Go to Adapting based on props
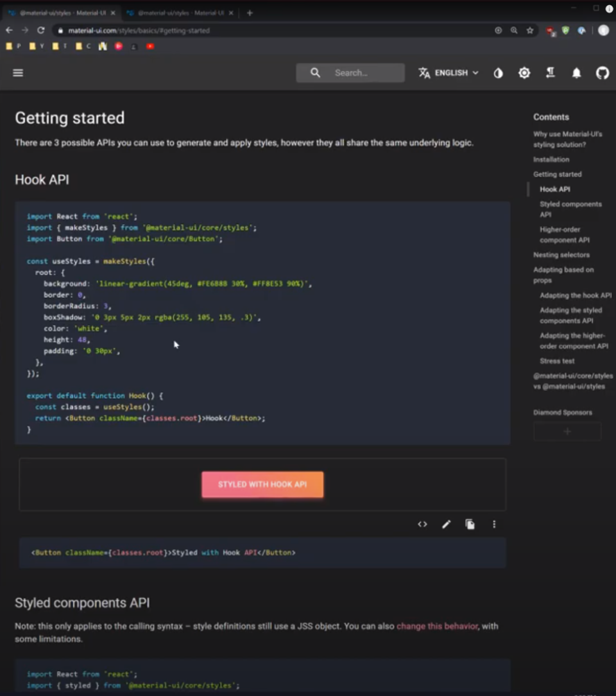The width and height of the screenshot is (616, 696). 563,275
